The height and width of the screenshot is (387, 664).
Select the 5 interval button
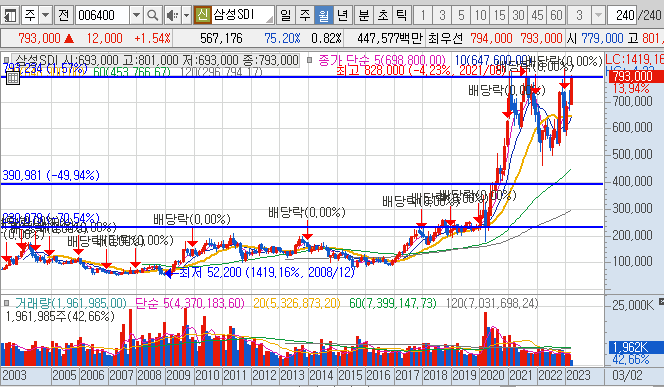click(461, 16)
